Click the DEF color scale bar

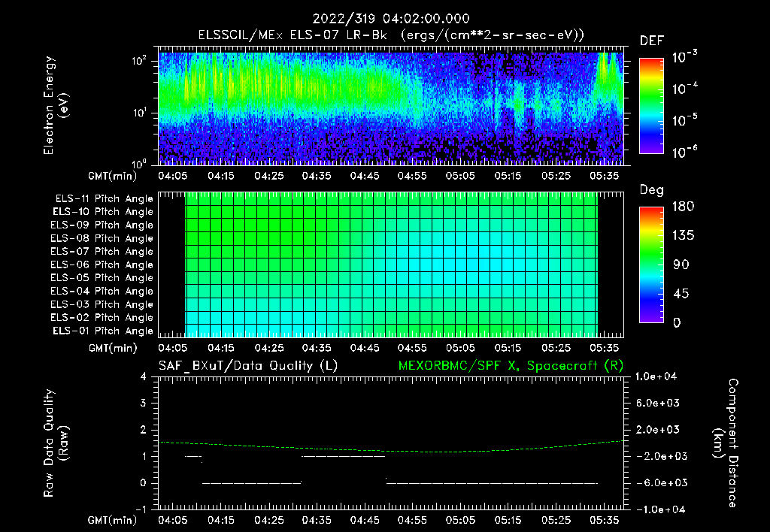tap(651, 105)
